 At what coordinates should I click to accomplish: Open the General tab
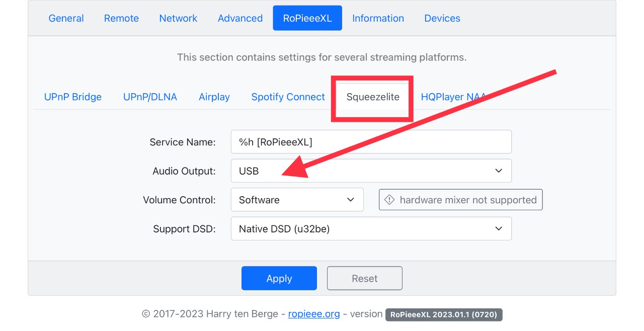[66, 18]
